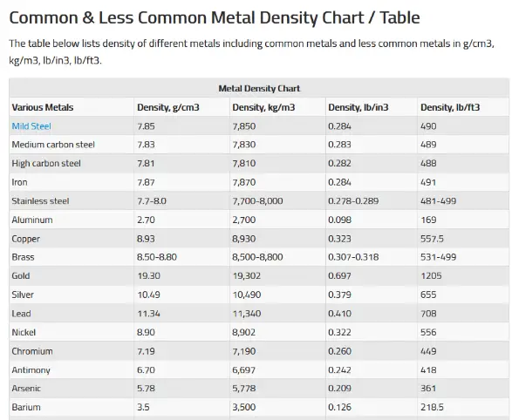Open the Mild Steel link
This screenshot has height=420, width=512.
click(x=31, y=126)
